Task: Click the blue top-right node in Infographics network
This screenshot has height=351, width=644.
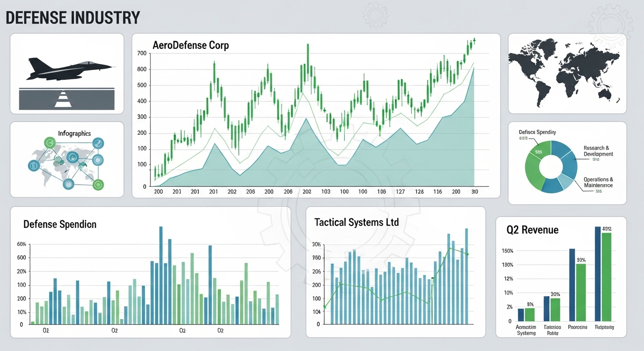Action: tap(98, 144)
